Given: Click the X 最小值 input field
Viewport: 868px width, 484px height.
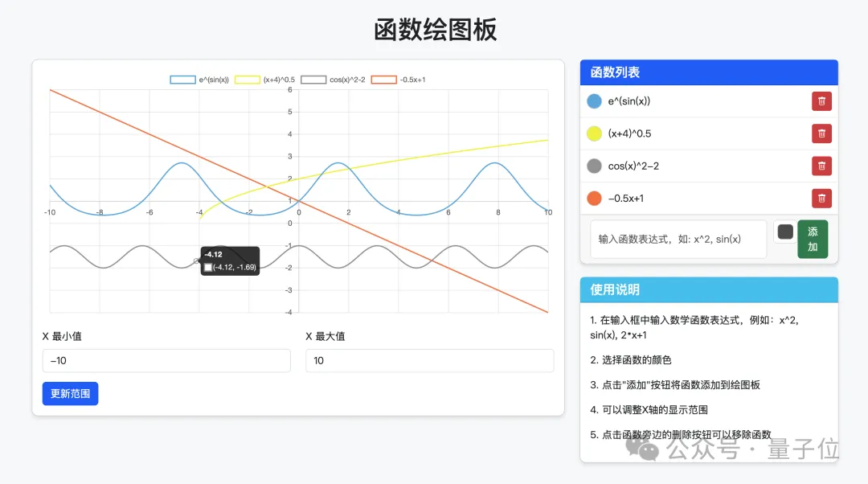Looking at the screenshot, I should (166, 360).
